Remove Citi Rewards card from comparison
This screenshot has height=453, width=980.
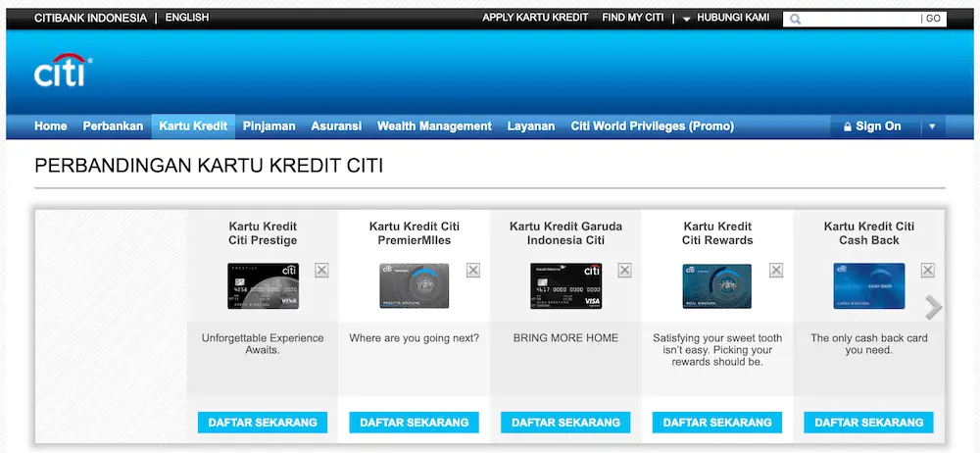coord(776,271)
